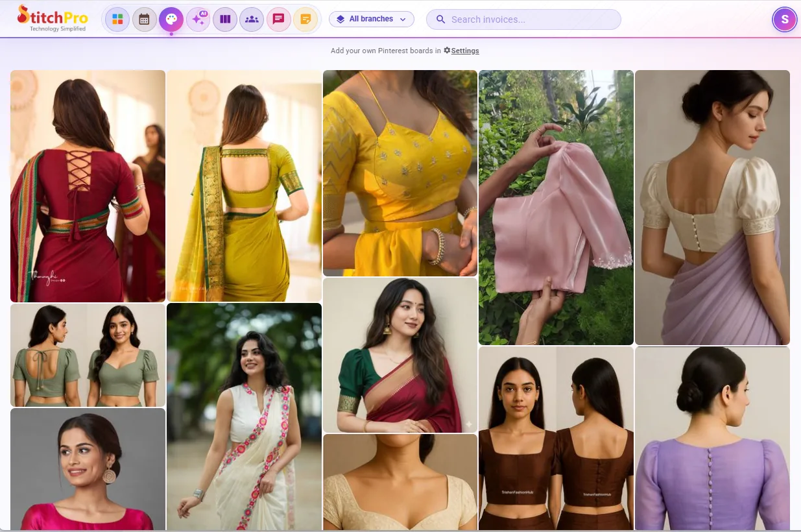Viewport: 801px width, 532px height.
Task: Open the Settings link for Pinterest boards
Action: pyautogui.click(x=465, y=51)
